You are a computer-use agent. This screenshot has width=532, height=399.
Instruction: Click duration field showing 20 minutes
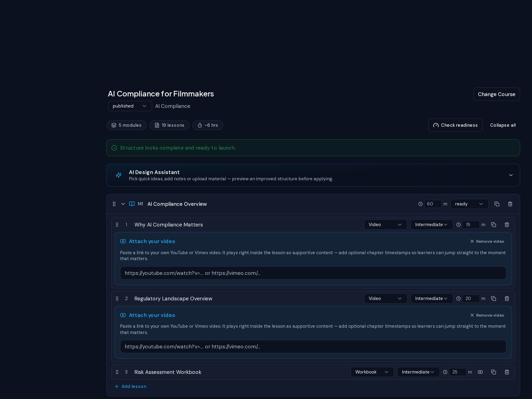click(x=471, y=299)
